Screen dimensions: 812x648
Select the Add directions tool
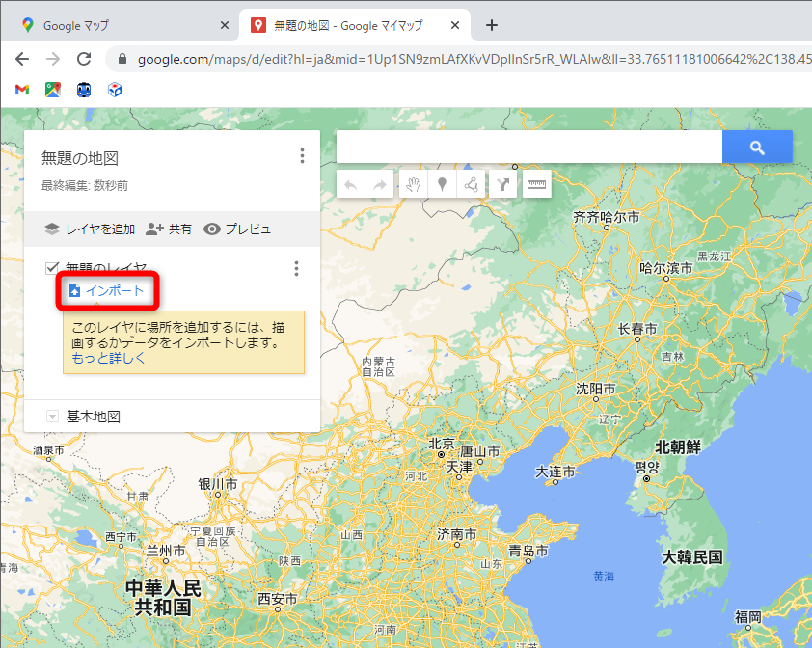[502, 184]
